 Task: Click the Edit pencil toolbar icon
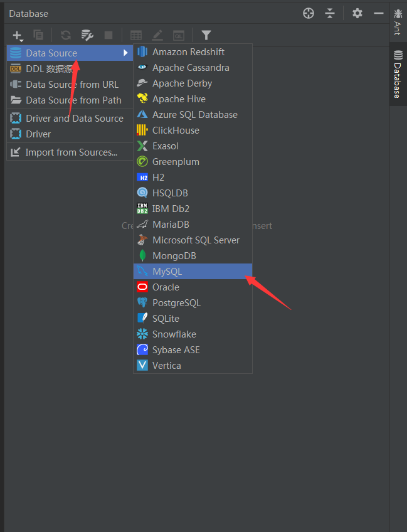157,35
